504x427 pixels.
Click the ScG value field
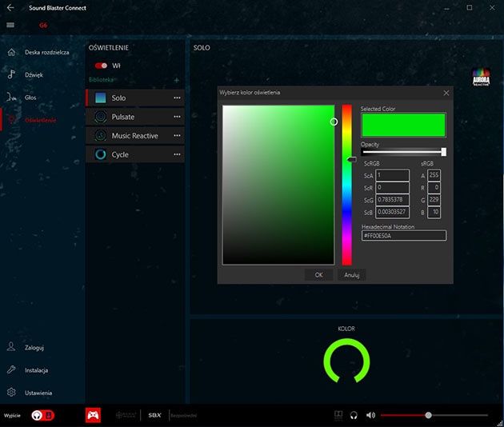click(392, 200)
